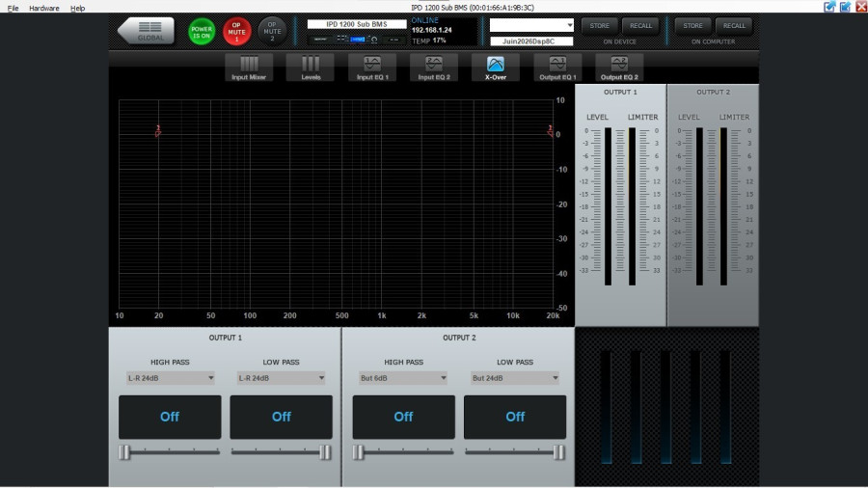The image size is (868, 488).
Task: Open the Output EQ 1 page
Action: point(557,68)
